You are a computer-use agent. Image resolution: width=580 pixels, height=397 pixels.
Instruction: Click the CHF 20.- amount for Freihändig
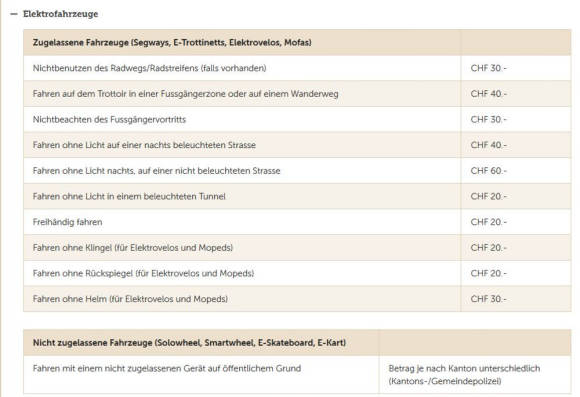tap(488, 222)
